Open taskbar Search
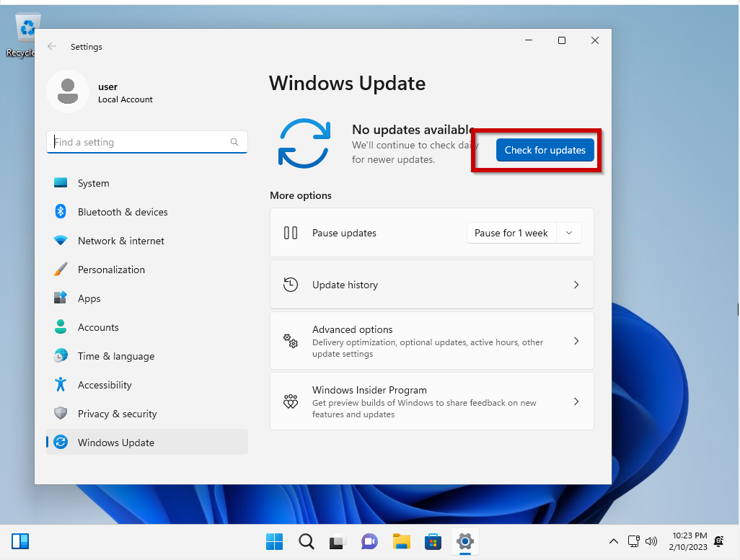Viewport: 740px width, 560px height. point(307,541)
